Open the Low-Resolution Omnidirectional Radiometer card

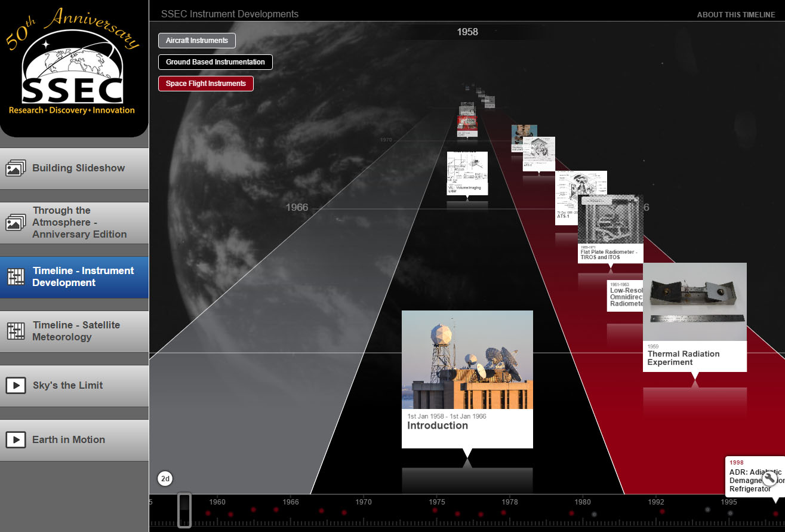pos(625,296)
